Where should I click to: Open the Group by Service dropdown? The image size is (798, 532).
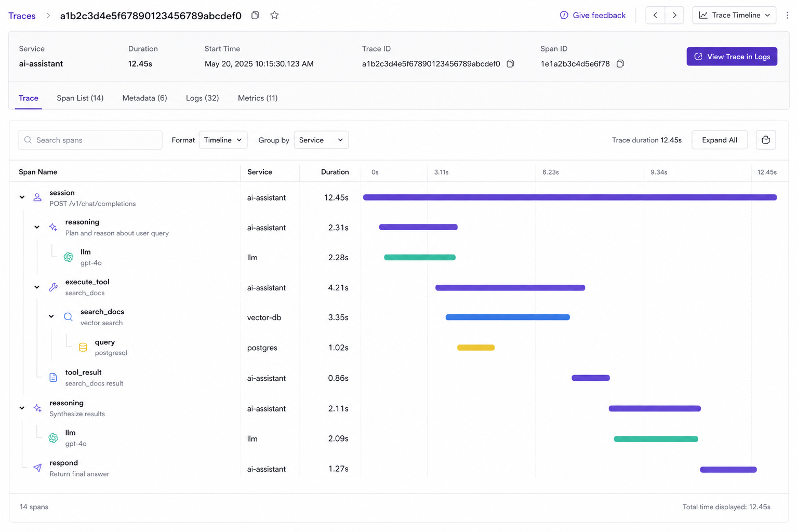pyautogui.click(x=321, y=140)
